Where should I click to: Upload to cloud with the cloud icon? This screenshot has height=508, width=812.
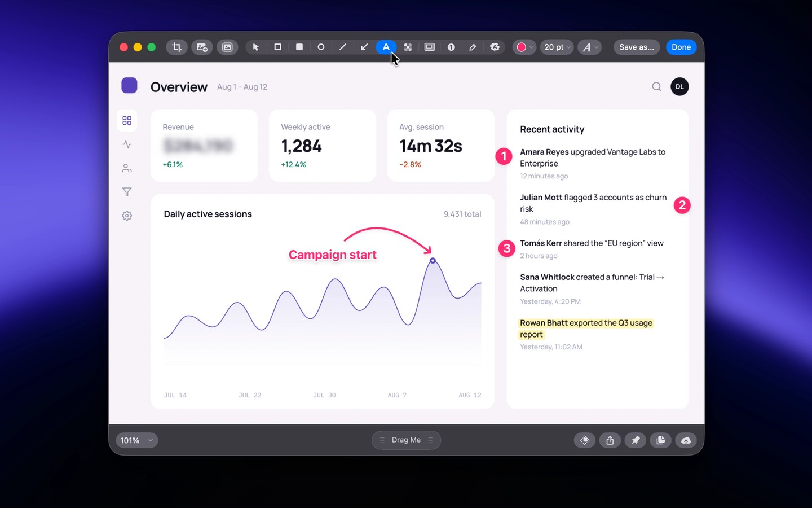pos(686,440)
